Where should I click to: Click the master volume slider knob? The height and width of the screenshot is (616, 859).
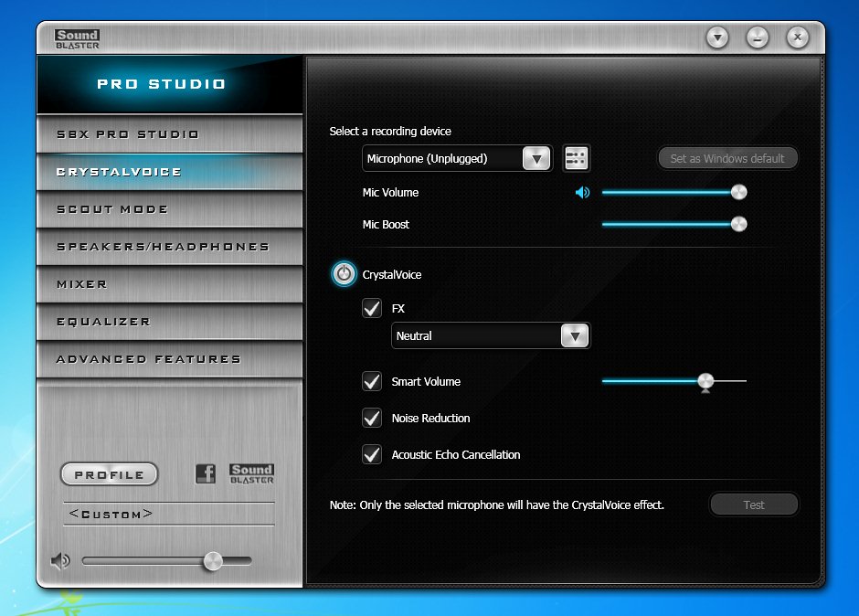click(213, 560)
